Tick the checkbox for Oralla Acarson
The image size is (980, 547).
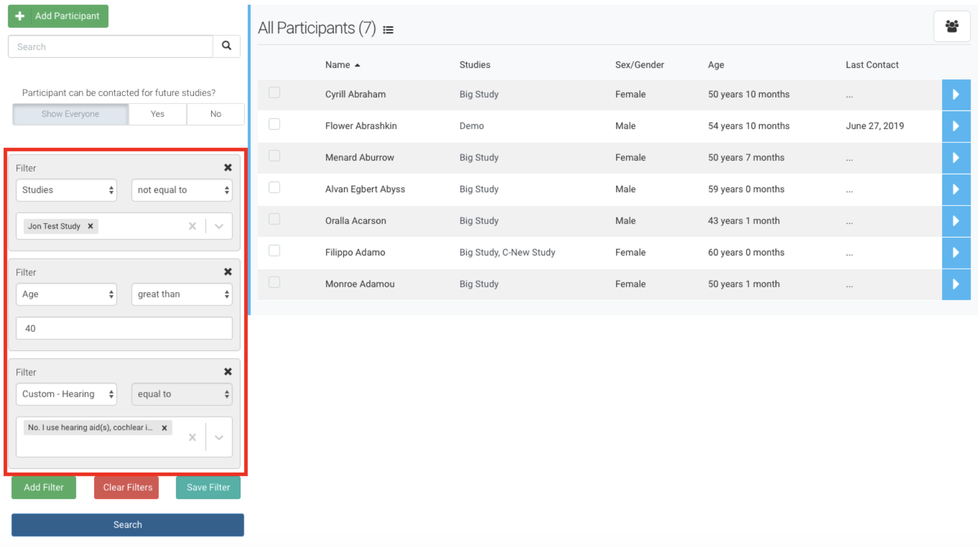(x=274, y=219)
